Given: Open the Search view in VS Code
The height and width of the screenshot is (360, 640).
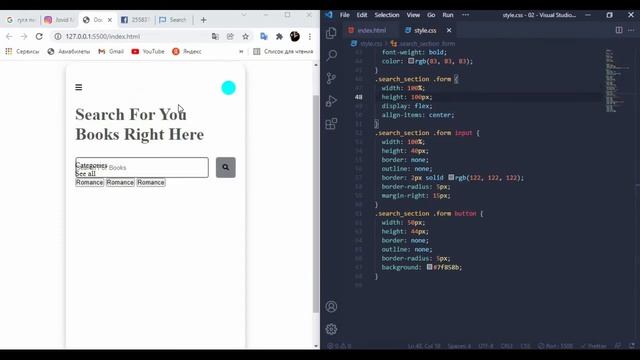Looking at the screenshot, I should 331,55.
